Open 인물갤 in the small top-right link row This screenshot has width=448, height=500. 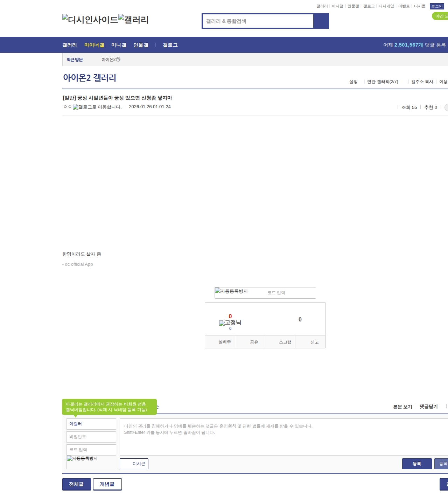pos(353,6)
